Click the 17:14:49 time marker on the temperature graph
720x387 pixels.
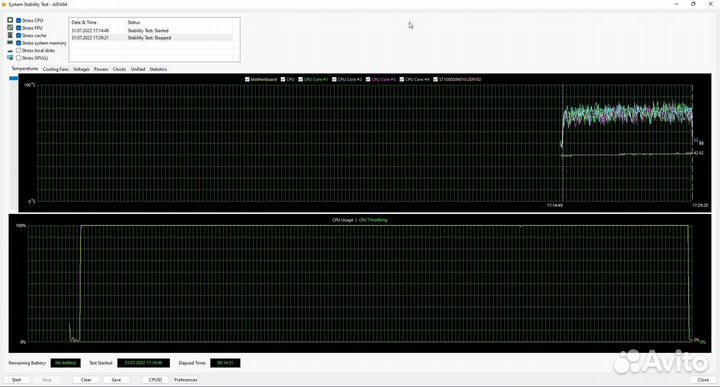pos(554,205)
